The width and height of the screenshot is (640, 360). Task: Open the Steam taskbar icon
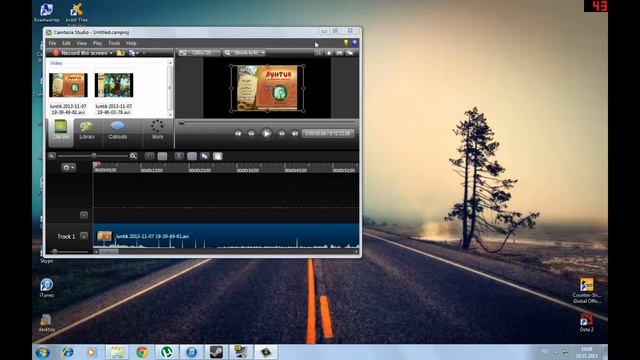(216, 352)
